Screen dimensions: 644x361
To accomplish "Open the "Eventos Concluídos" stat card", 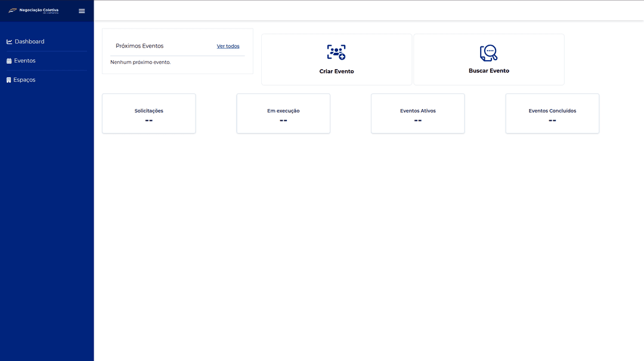I will point(552,114).
